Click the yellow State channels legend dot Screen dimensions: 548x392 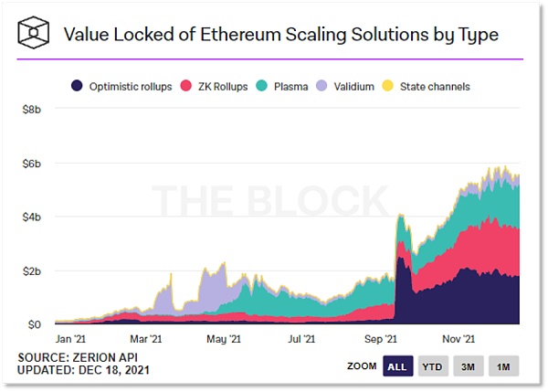pos(388,86)
